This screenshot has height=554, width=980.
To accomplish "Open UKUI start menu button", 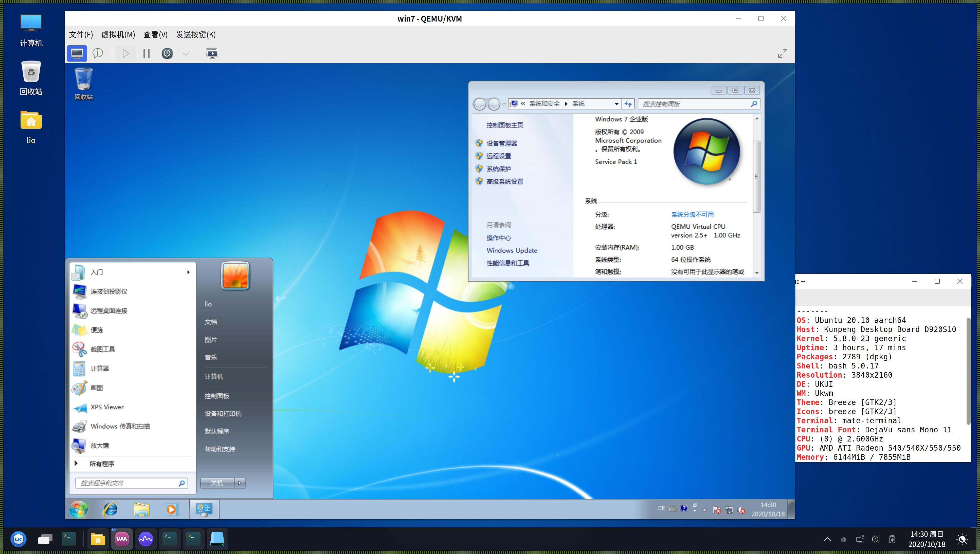I will coord(18,539).
